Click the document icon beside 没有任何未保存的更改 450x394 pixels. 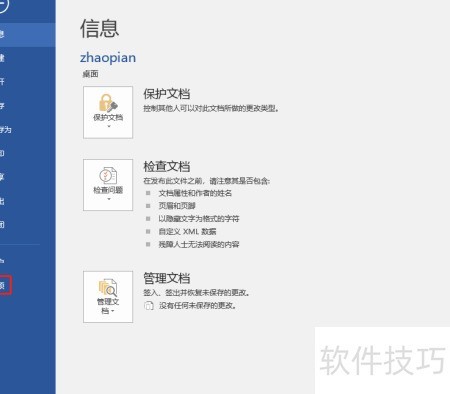[x=149, y=305]
